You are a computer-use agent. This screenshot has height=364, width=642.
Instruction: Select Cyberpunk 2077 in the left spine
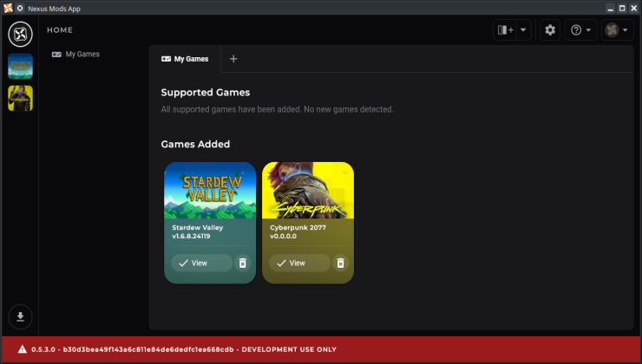[20, 98]
